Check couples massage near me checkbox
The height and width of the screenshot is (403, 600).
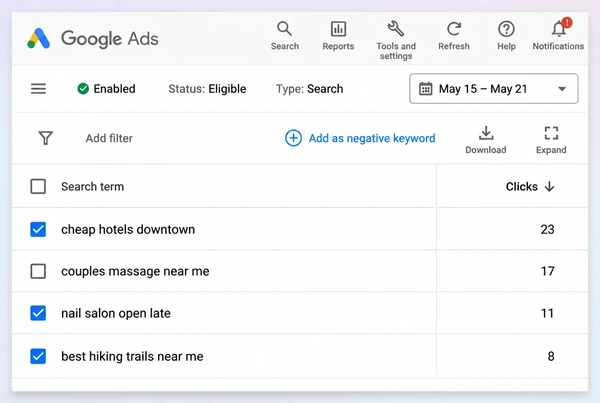tap(38, 271)
